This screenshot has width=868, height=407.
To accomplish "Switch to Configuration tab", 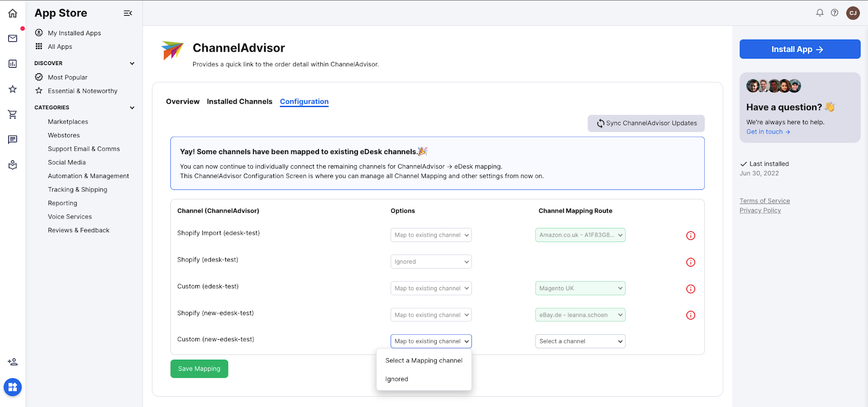I will click(x=304, y=101).
